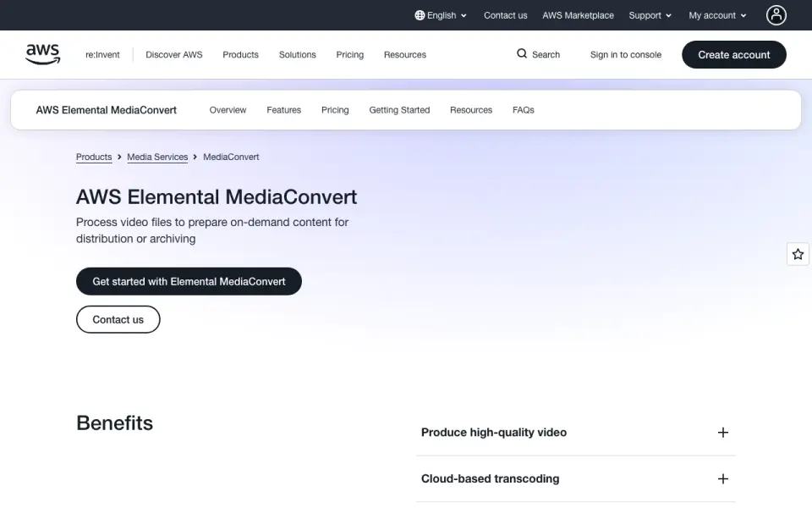812x508 pixels.
Task: Click the globe language icon
Action: [x=420, y=15]
